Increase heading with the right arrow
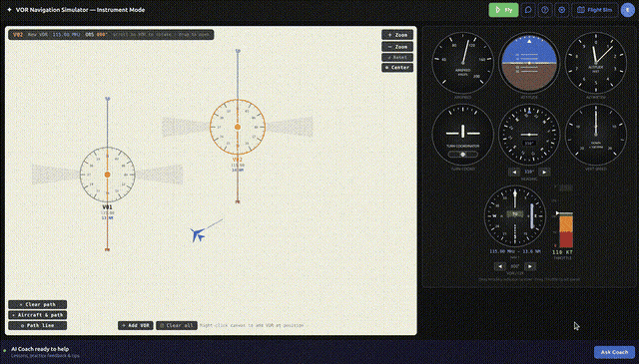This screenshot has height=364, width=639. click(544, 172)
